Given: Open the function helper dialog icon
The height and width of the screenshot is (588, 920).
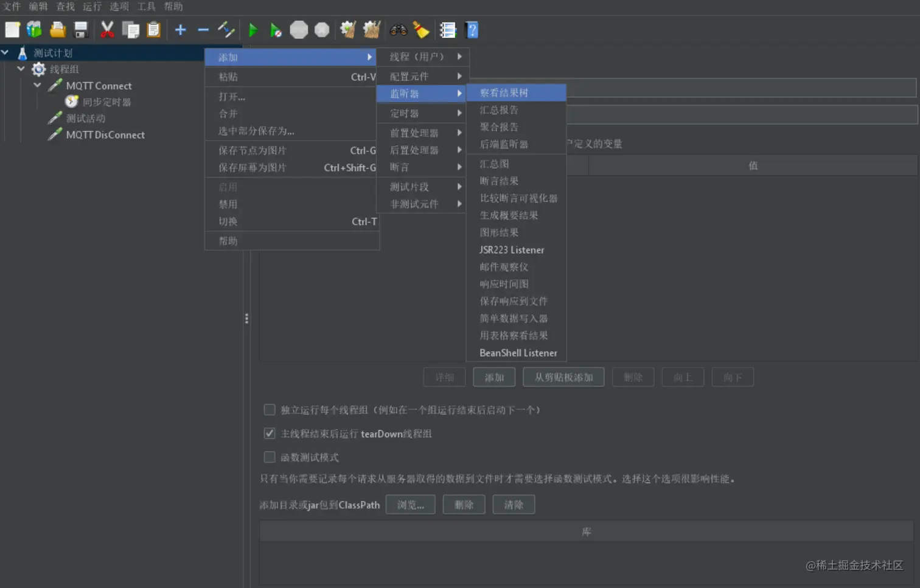Looking at the screenshot, I should click(x=448, y=29).
